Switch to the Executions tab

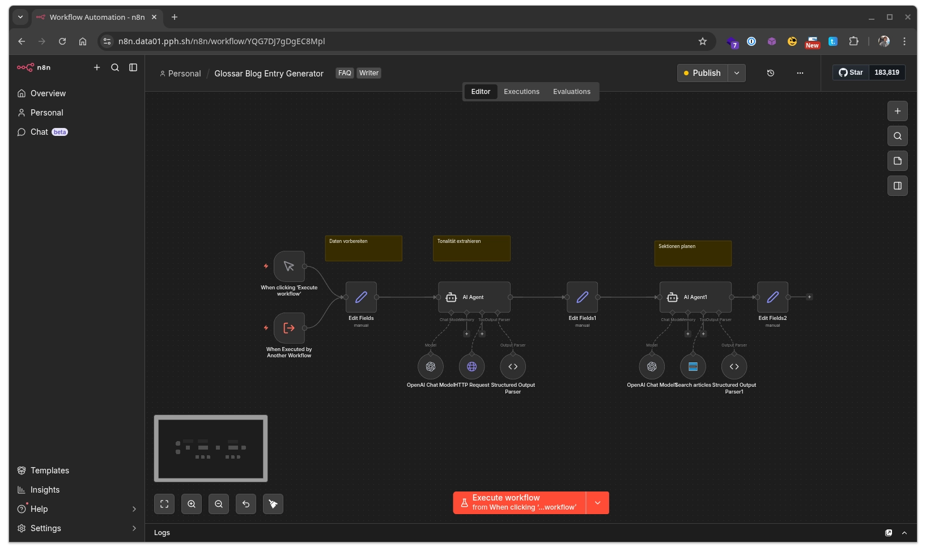pos(521,92)
